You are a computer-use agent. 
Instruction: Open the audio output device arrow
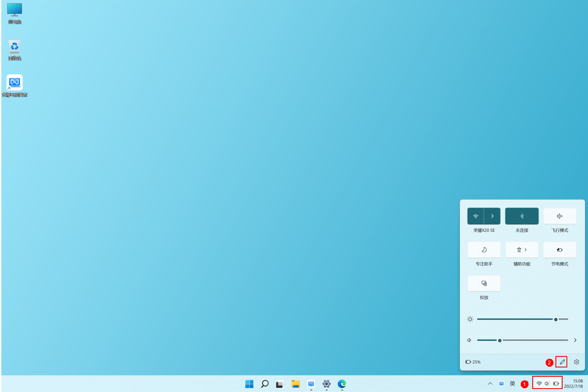[575, 340]
